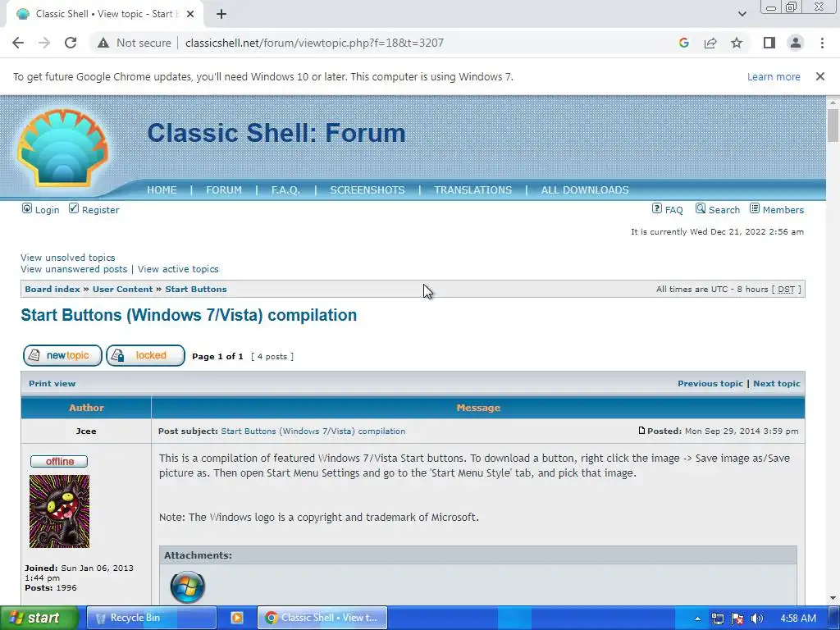Open the Windows start button
Viewport: 840px width, 630px height.
click(x=39, y=618)
